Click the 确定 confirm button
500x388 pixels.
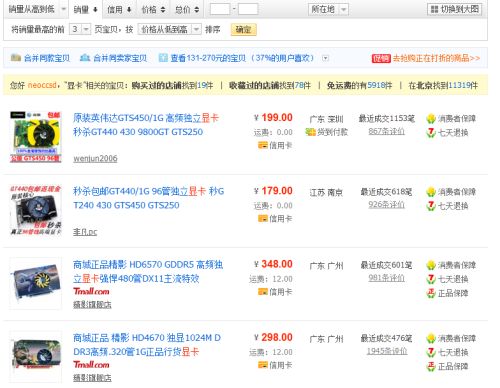click(x=244, y=29)
